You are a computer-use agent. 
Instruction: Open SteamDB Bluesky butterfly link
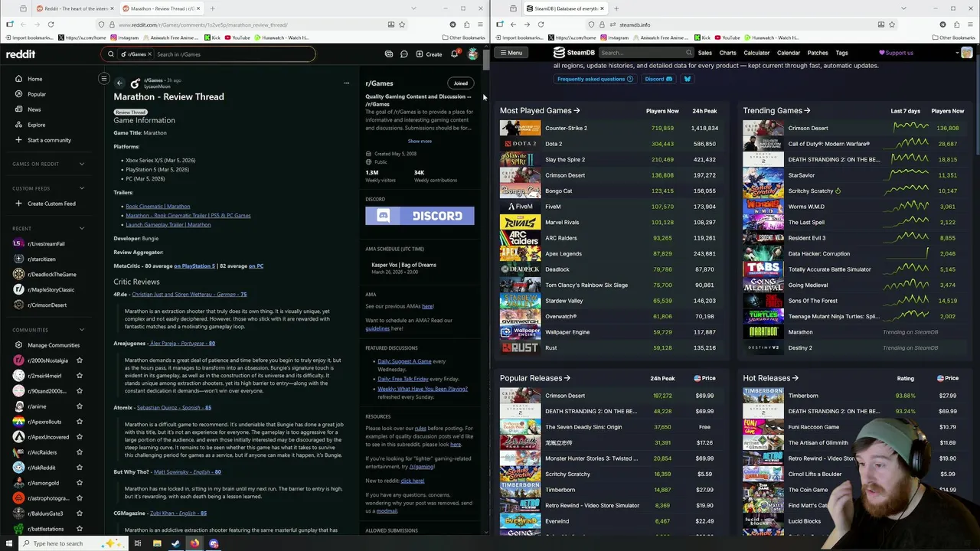[687, 79]
